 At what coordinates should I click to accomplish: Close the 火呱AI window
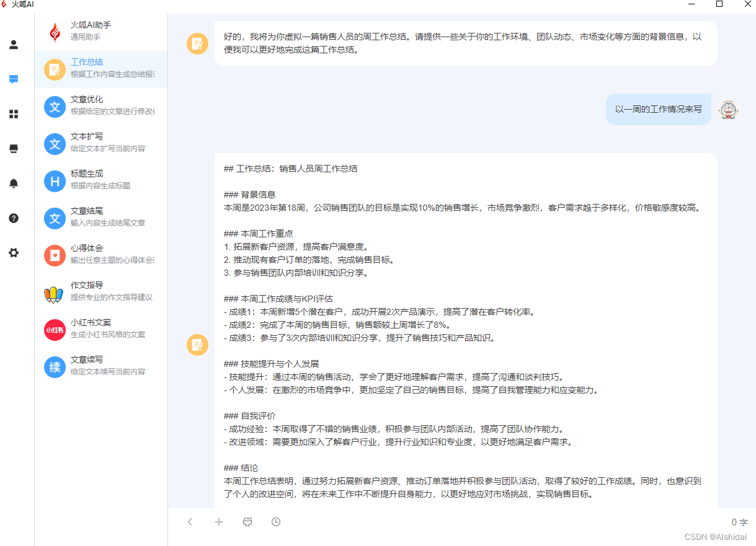pos(747,4)
